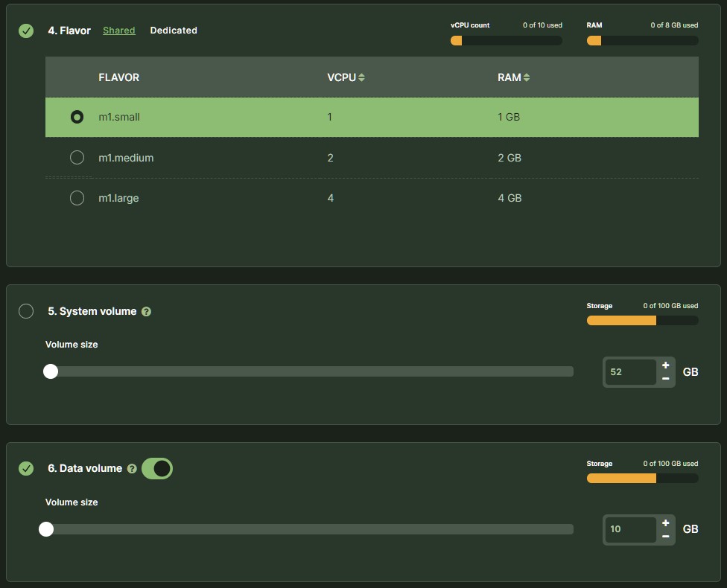Increase system volume size with plus button
Screen dimensions: 727x588
[x=665, y=365]
